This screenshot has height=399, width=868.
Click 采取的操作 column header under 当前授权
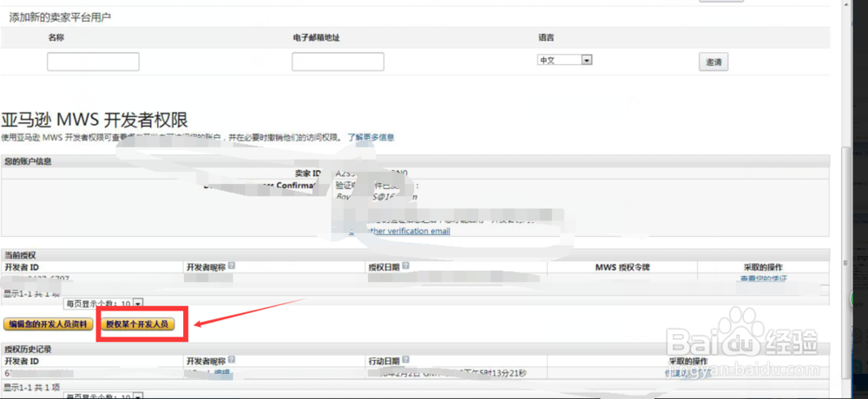(763, 267)
